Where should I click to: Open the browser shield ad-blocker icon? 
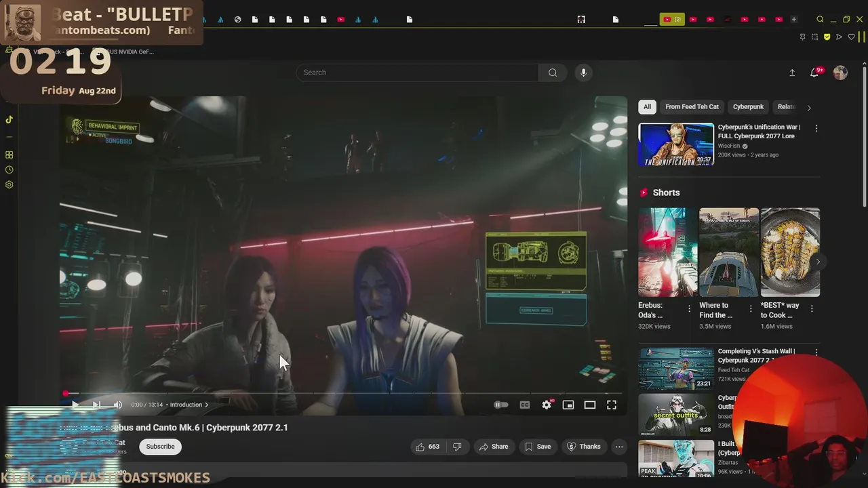[x=827, y=37]
